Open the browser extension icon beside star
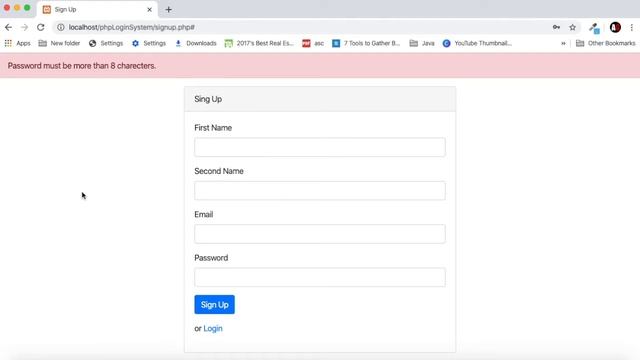This screenshot has width=640, height=360. click(594, 28)
